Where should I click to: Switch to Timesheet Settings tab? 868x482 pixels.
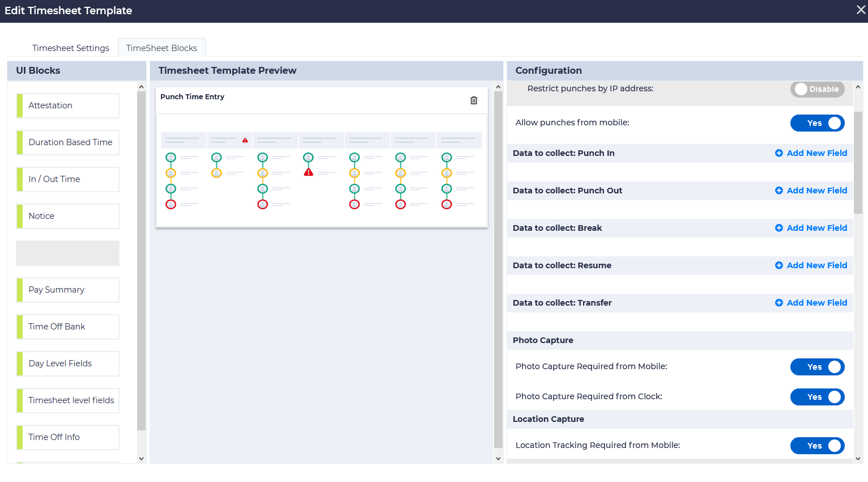[x=70, y=48]
